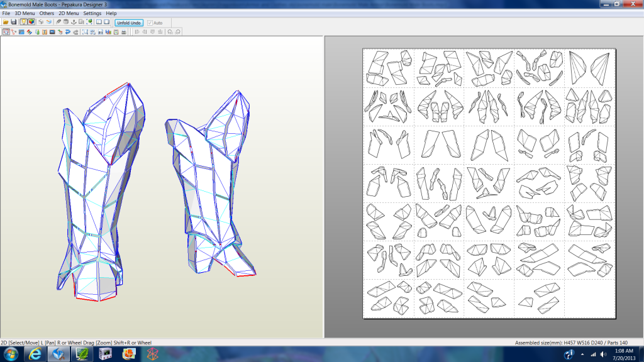Show hidden system tray icons
Screen dimensions: 644x362
[582, 354]
